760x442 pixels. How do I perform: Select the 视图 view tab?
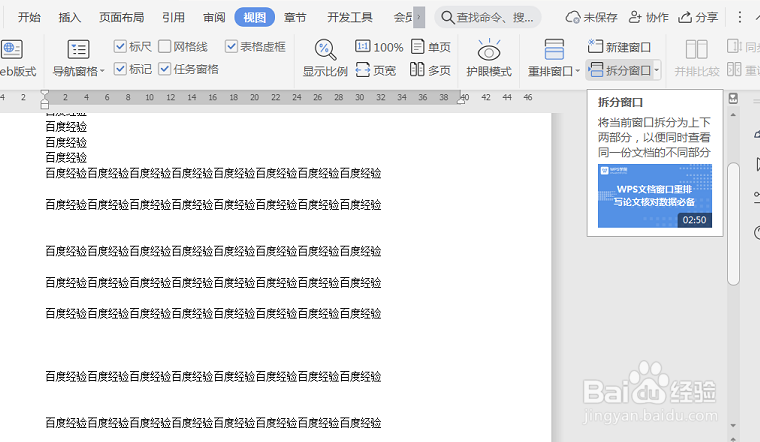(x=254, y=17)
